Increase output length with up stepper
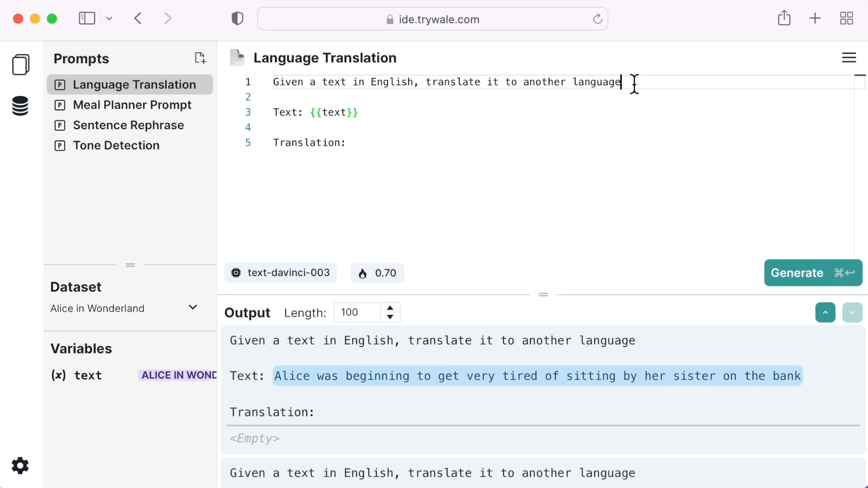868x488 pixels. tap(390, 308)
